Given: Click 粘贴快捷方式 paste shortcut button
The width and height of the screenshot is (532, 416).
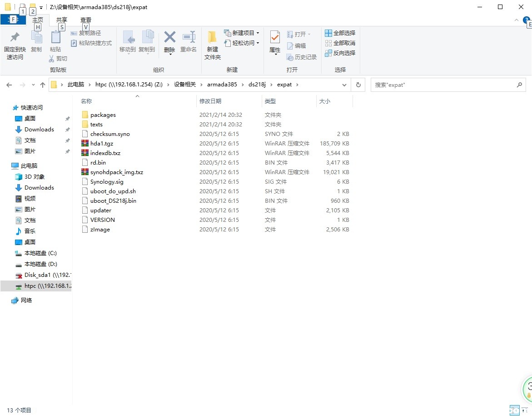Looking at the screenshot, I should click(x=91, y=43).
